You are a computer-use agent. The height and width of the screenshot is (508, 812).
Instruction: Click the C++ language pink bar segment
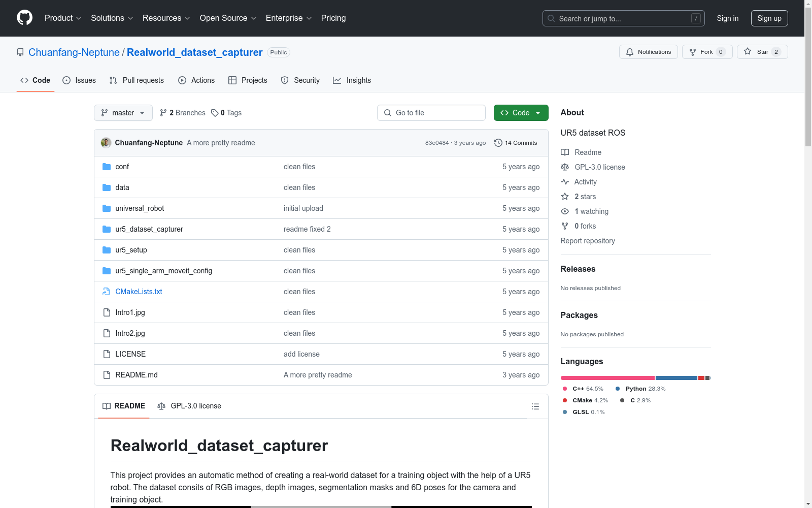(607, 378)
